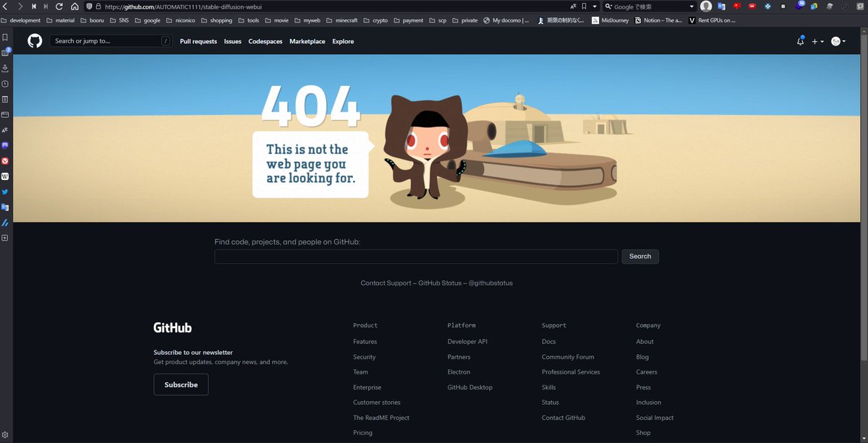Open GitHub Desktop footer link
Viewport: 868px width, 443px height.
[x=470, y=387]
